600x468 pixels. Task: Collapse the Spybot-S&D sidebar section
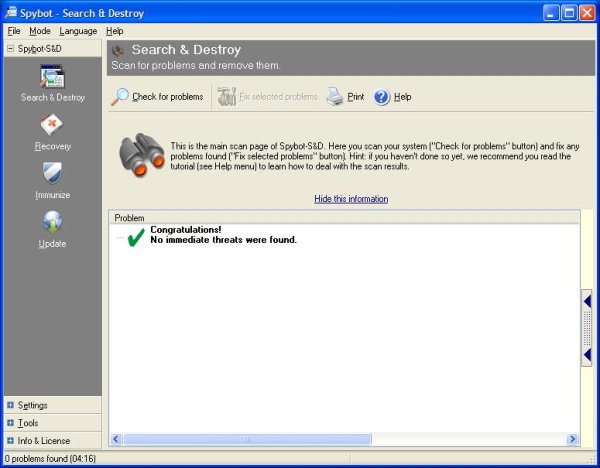10,48
